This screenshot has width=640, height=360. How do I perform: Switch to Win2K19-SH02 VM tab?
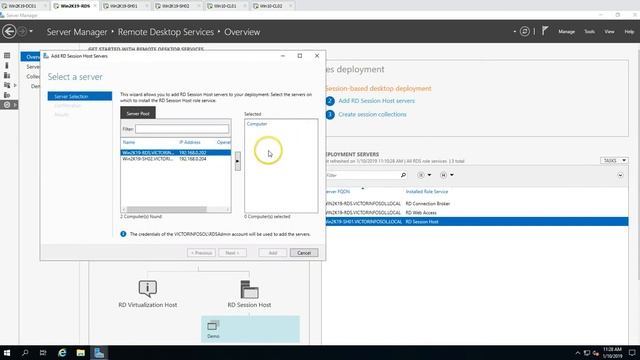coord(176,6)
